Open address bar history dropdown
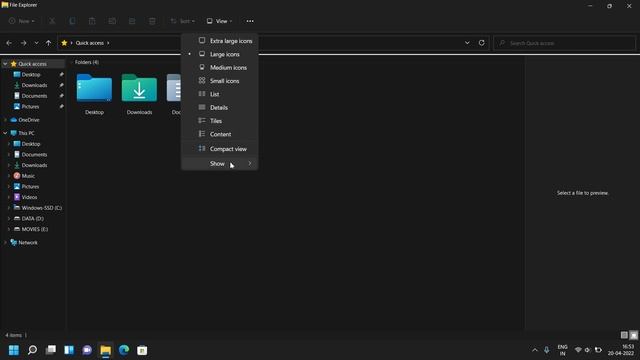Viewport: 640px width, 360px height. coord(467,43)
